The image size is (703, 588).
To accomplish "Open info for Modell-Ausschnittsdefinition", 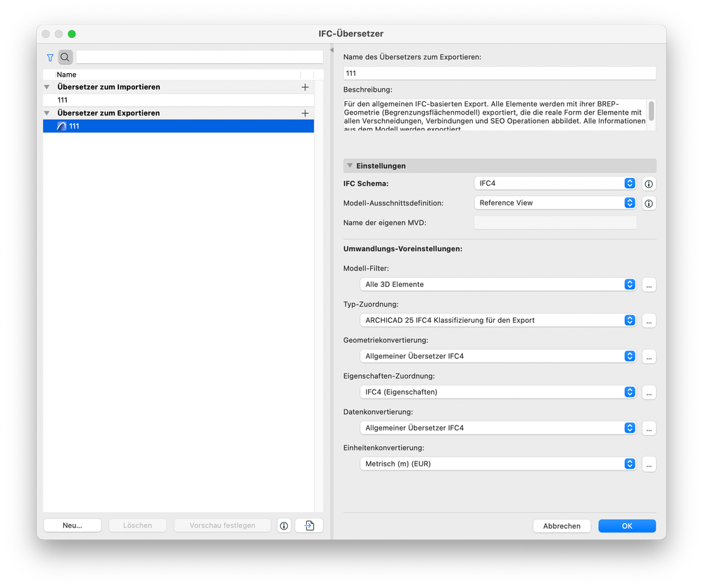I will coord(649,203).
